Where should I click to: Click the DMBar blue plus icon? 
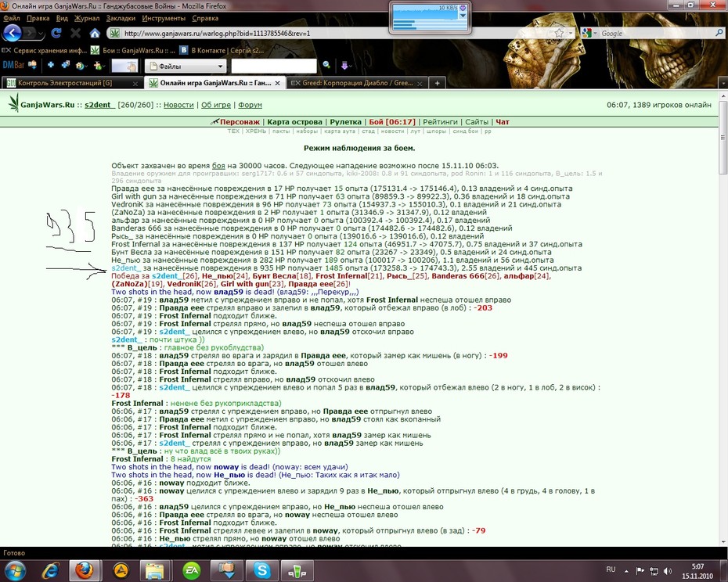pyautogui.click(x=51, y=66)
